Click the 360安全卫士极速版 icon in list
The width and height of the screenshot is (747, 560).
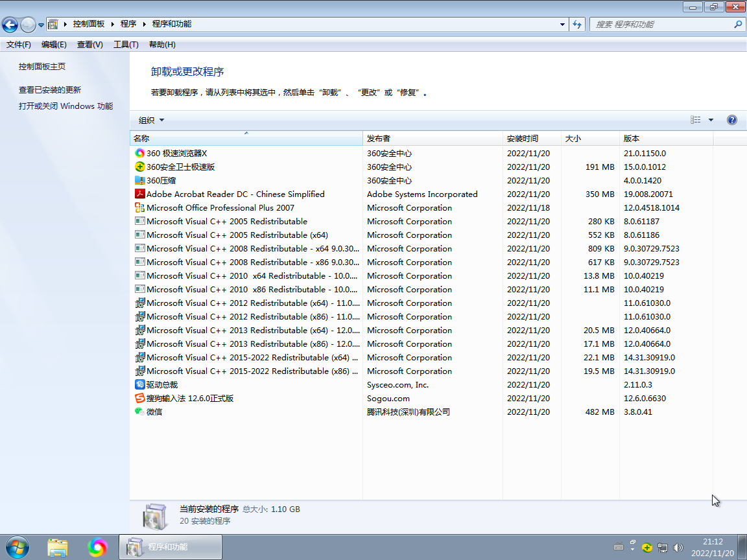[x=139, y=167]
